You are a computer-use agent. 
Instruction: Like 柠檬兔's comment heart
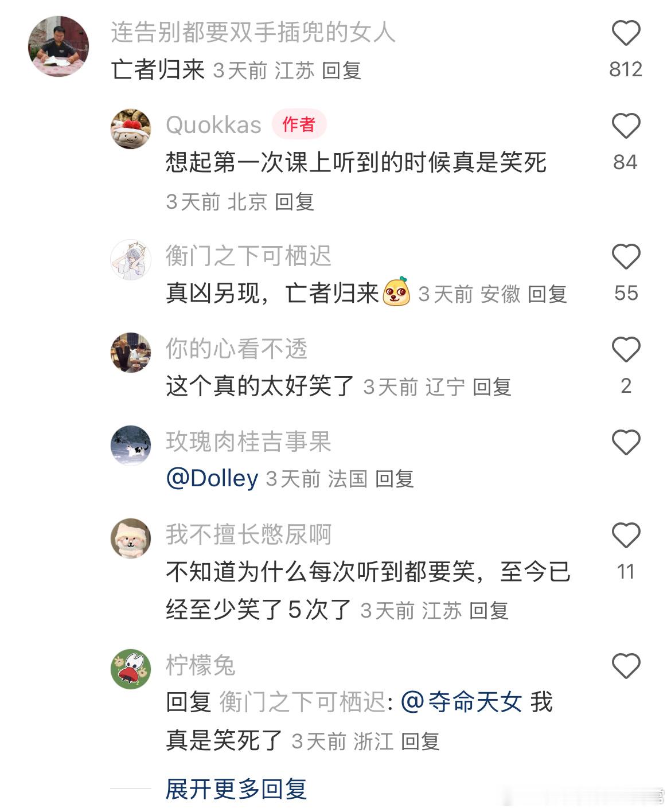tap(626, 666)
